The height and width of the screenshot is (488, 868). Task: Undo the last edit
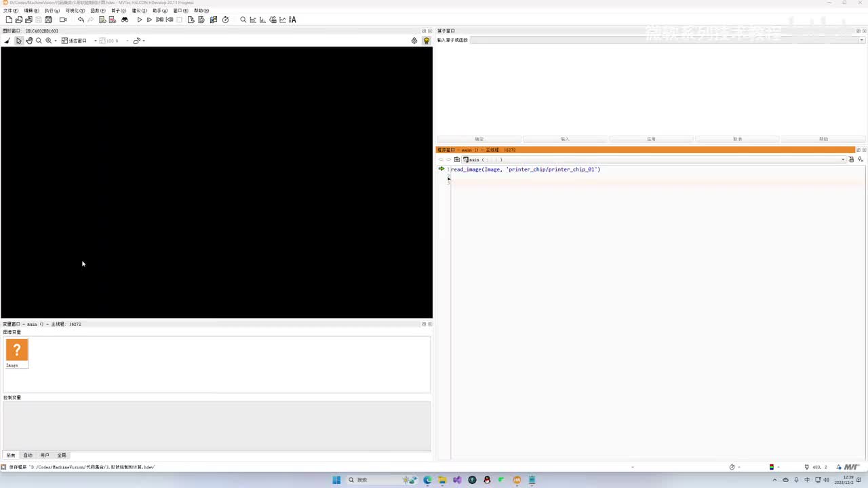click(81, 20)
